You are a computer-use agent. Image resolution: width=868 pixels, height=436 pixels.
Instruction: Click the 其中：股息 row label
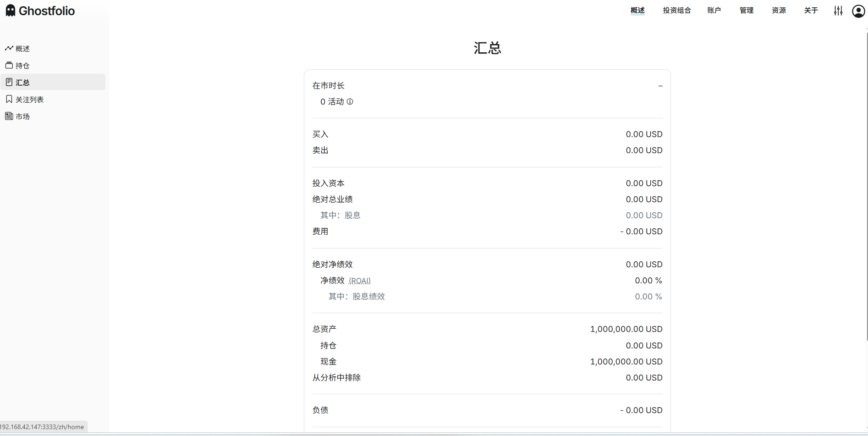pyautogui.click(x=341, y=215)
